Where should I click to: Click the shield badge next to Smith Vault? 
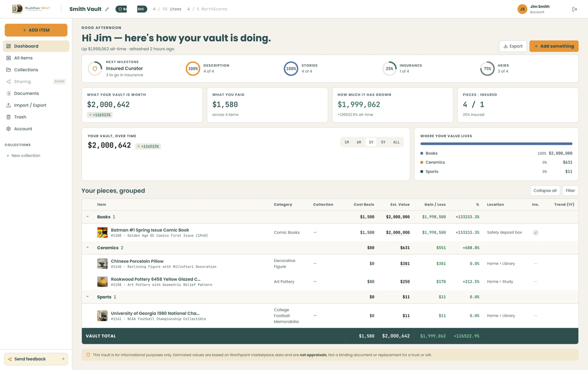tap(121, 9)
